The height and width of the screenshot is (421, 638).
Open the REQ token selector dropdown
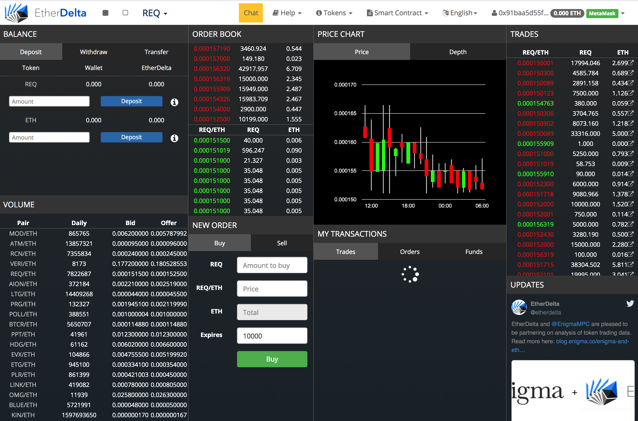pyautogui.click(x=155, y=13)
